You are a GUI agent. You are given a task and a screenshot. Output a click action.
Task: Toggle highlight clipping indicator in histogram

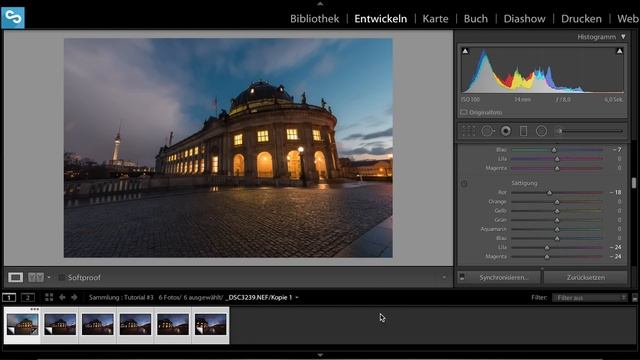pyautogui.click(x=619, y=51)
